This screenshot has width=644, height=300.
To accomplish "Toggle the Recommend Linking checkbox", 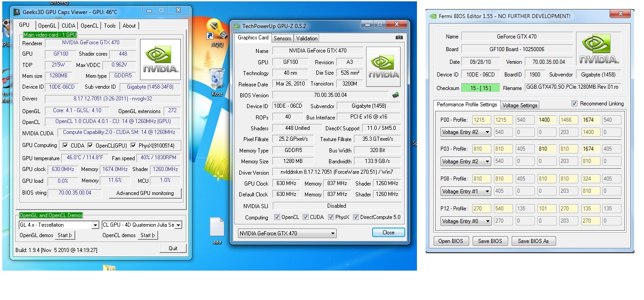I will click(x=574, y=104).
